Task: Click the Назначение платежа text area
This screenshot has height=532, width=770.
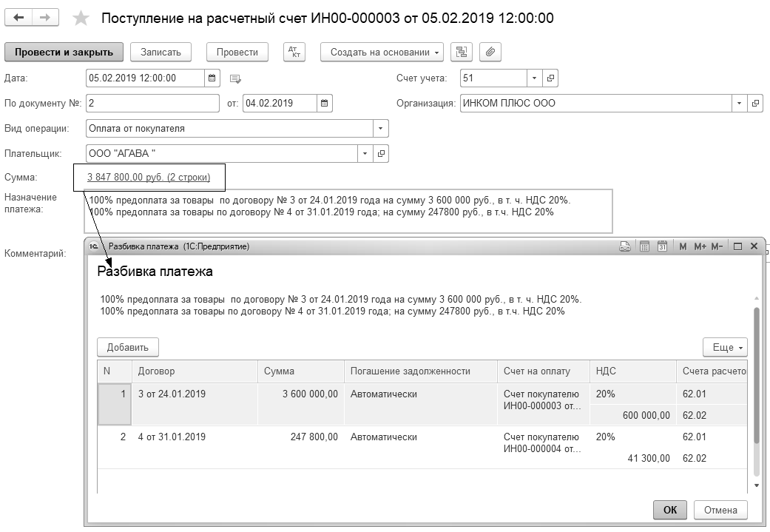Action: point(348,211)
